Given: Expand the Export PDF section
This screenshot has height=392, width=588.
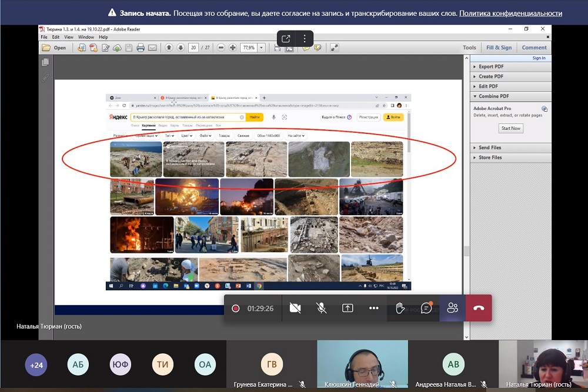Looking at the screenshot, I should click(x=490, y=67).
